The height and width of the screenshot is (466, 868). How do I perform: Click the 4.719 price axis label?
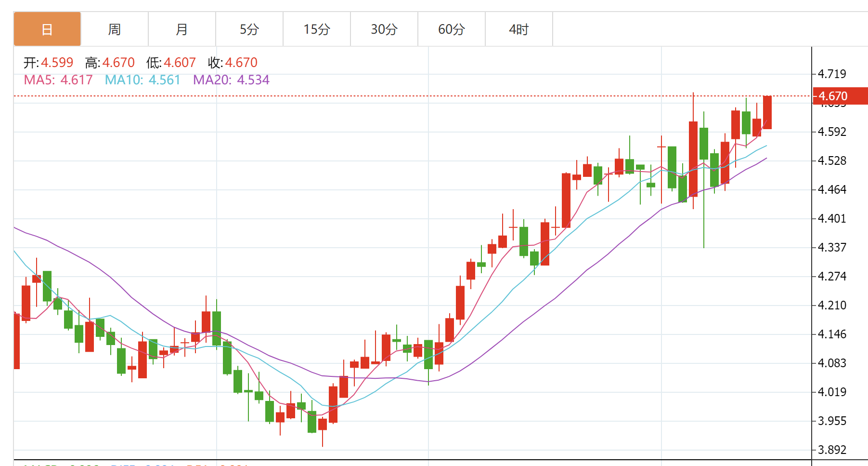[832, 74]
